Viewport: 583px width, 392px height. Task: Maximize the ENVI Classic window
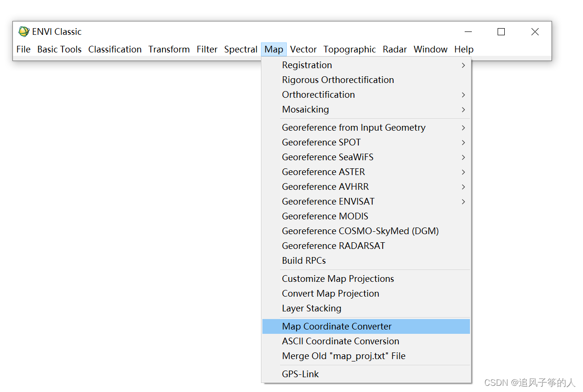click(501, 31)
